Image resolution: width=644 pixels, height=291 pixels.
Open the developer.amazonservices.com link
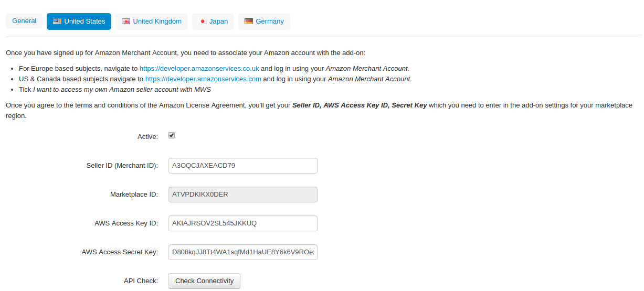pyautogui.click(x=203, y=79)
